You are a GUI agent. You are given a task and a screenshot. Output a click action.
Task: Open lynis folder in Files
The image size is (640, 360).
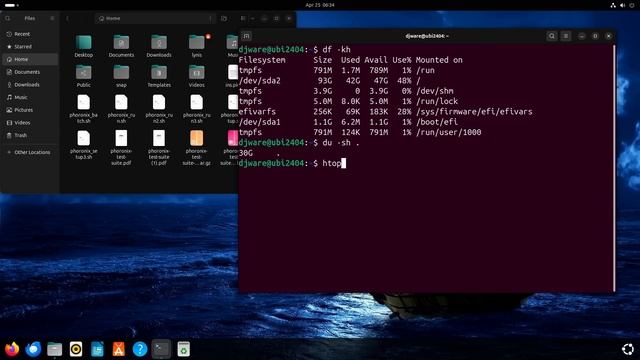coord(197,46)
